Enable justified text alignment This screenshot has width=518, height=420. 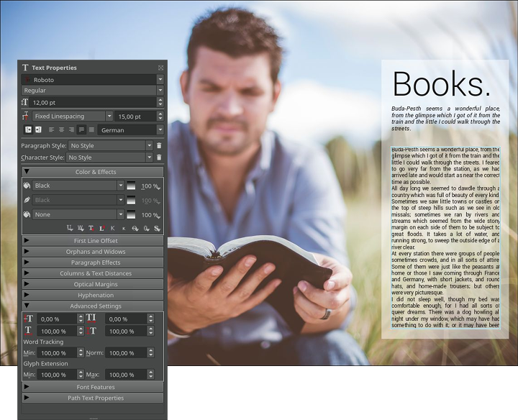[81, 130]
